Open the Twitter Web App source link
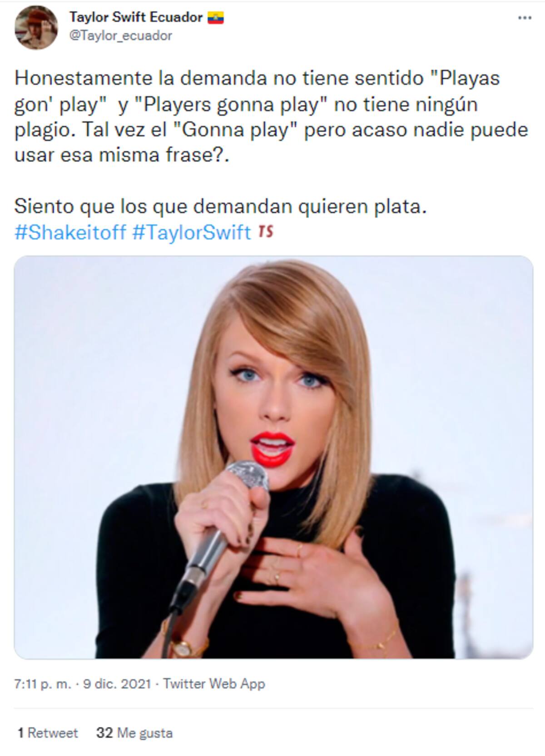This screenshot has width=545, height=756. pyautogui.click(x=214, y=684)
